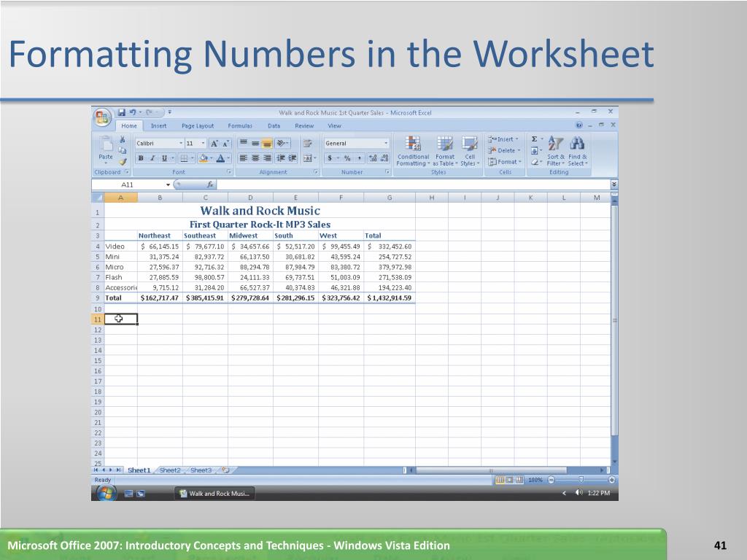
Task: Open the font size 11 dropdown
Action: tap(204, 144)
